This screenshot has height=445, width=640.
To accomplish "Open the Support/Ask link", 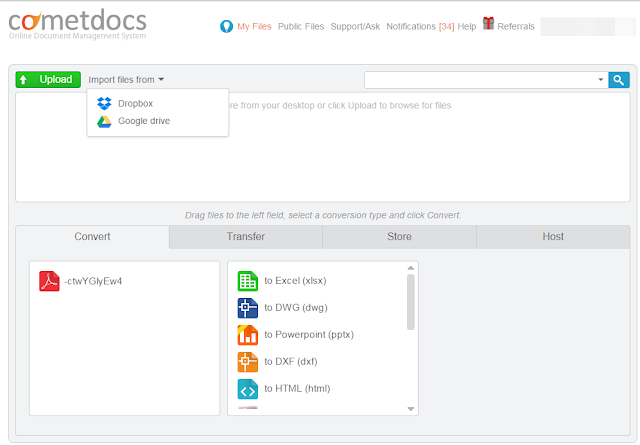I will pos(355,27).
